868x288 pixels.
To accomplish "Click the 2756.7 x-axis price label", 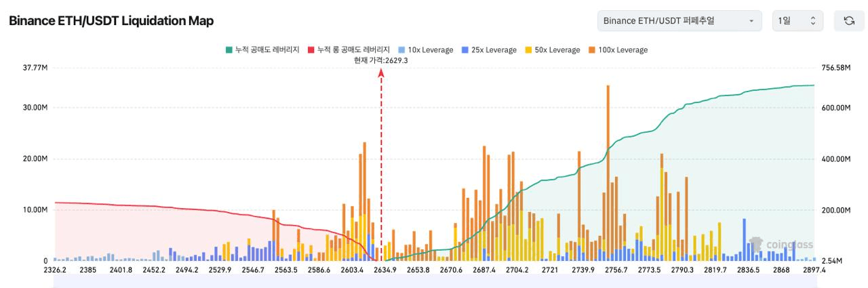I will pyautogui.click(x=616, y=270).
